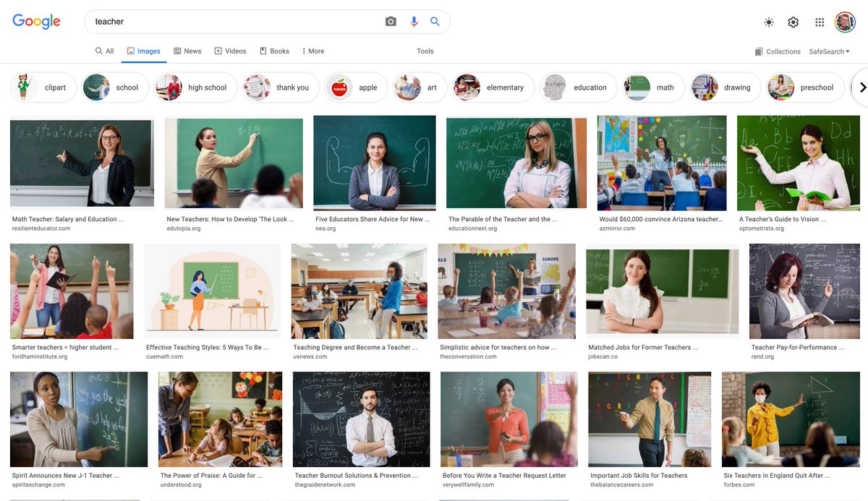The image size is (868, 501).
Task: Click the thegraidenetwork.com source text
Action: point(326,484)
